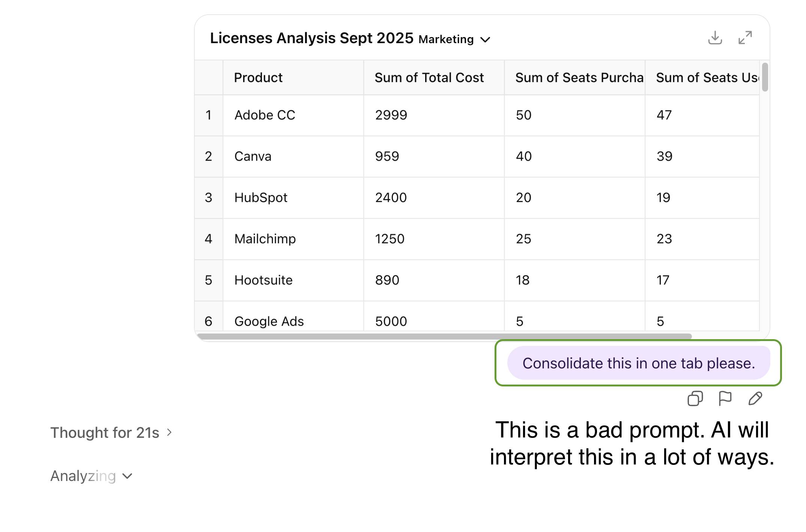The width and height of the screenshot is (806, 532).
Task: Select row number 1 header
Action: click(209, 115)
